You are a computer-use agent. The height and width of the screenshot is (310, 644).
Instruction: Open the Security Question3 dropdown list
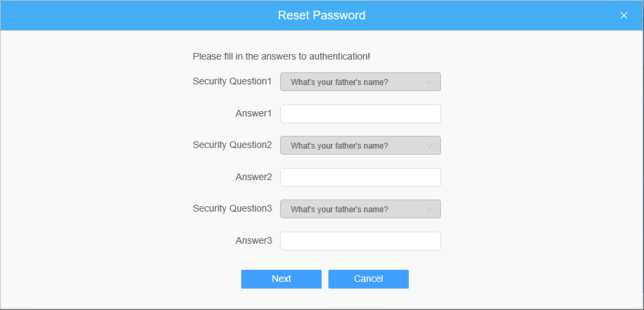(x=360, y=209)
